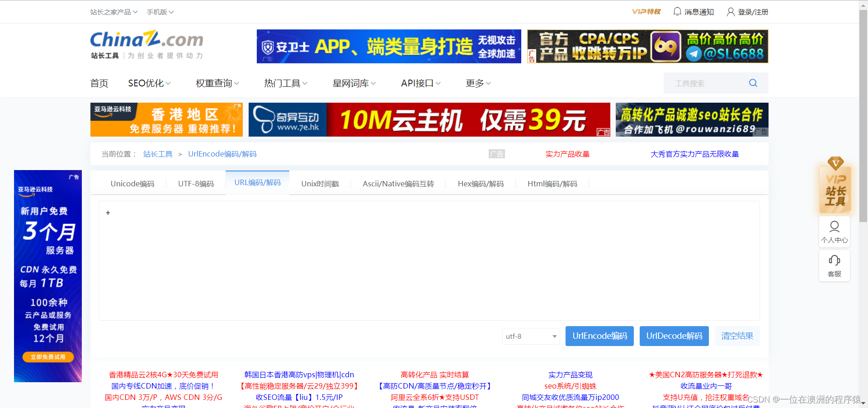Click the UrlDecode解码 button
The width and height of the screenshot is (868, 408).
pyautogui.click(x=674, y=336)
